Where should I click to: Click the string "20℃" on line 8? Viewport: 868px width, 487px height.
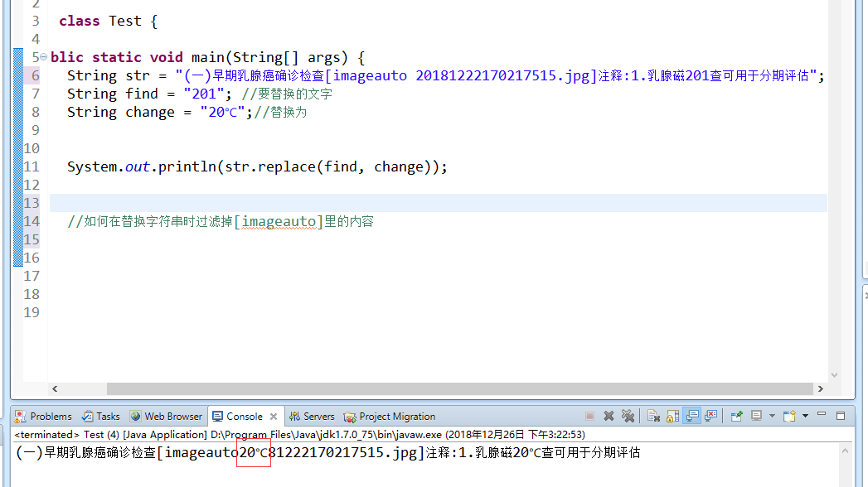[222, 112]
